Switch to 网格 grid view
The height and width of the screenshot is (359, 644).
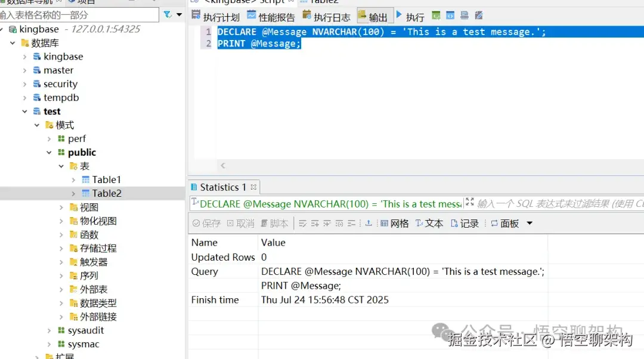394,224
